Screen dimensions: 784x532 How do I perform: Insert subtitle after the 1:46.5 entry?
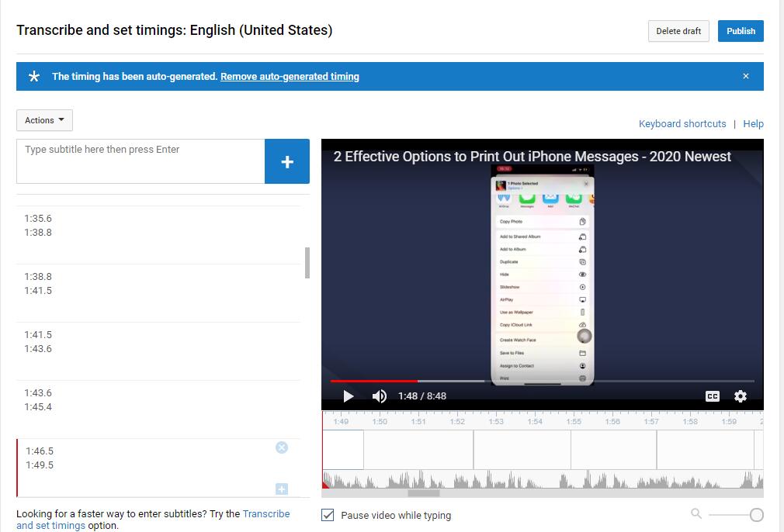[x=282, y=489]
